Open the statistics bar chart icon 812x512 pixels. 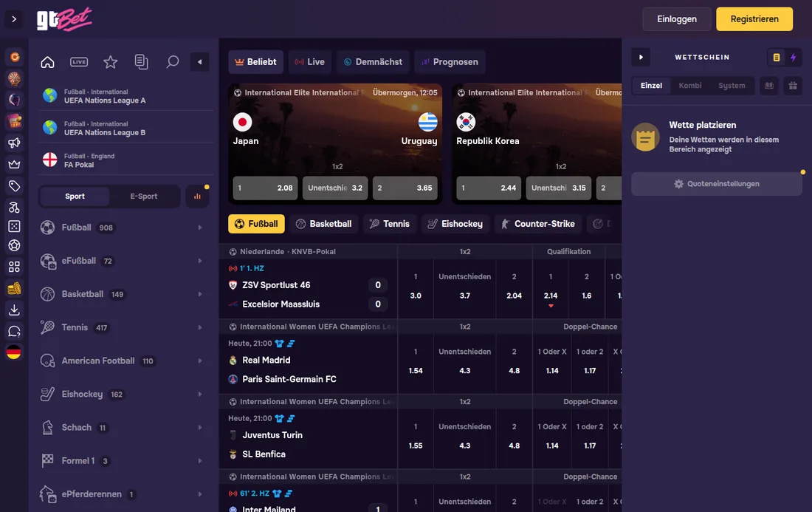click(x=197, y=197)
